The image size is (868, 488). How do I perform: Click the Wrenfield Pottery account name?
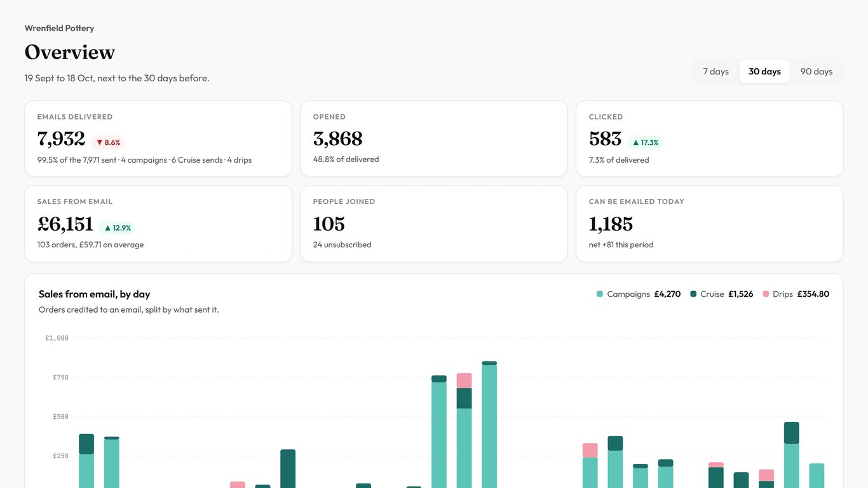click(x=59, y=28)
